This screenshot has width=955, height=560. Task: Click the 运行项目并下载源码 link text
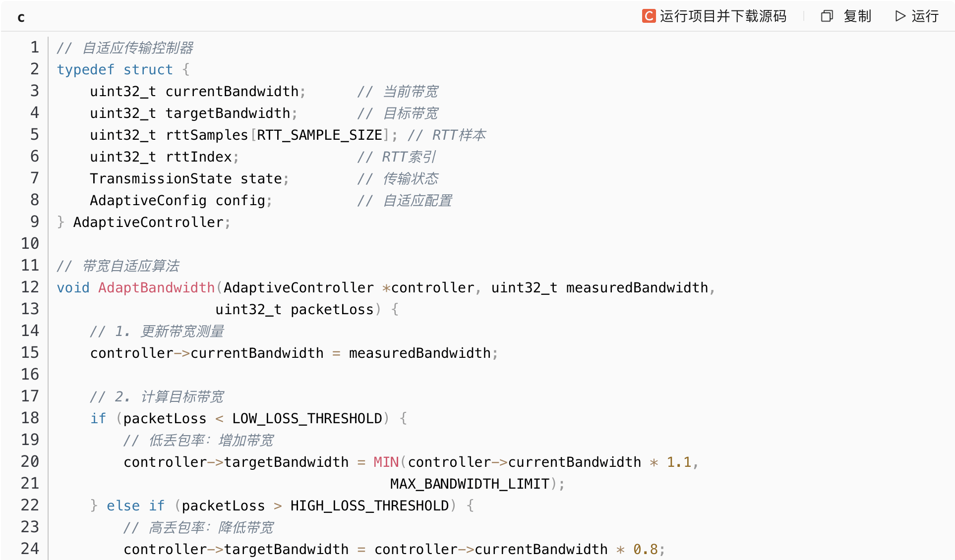pyautogui.click(x=723, y=16)
